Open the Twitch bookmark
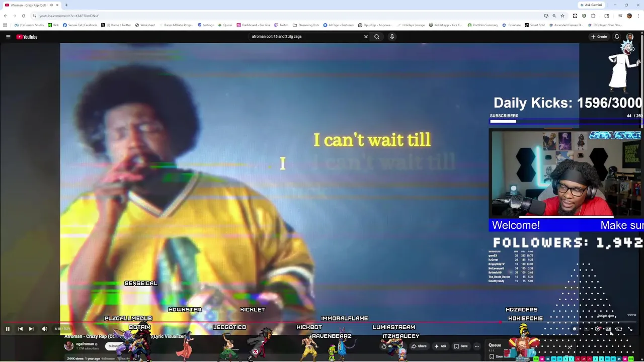This screenshot has width=644, height=362. pos(281,25)
